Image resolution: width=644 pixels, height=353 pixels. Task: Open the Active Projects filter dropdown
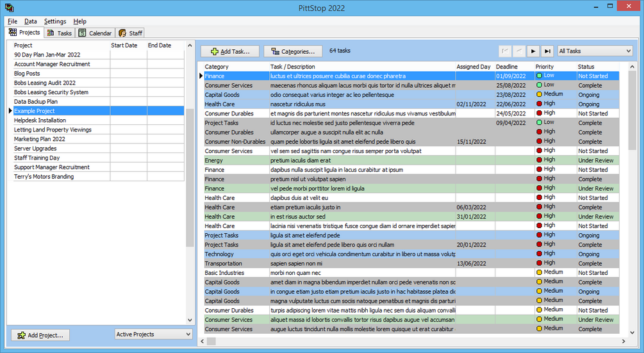pos(154,334)
